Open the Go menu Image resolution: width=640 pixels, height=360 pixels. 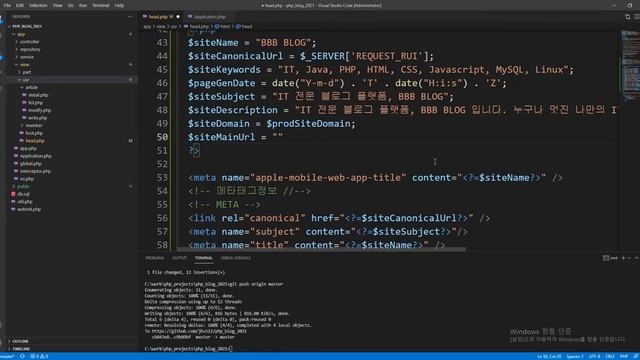(71, 5)
